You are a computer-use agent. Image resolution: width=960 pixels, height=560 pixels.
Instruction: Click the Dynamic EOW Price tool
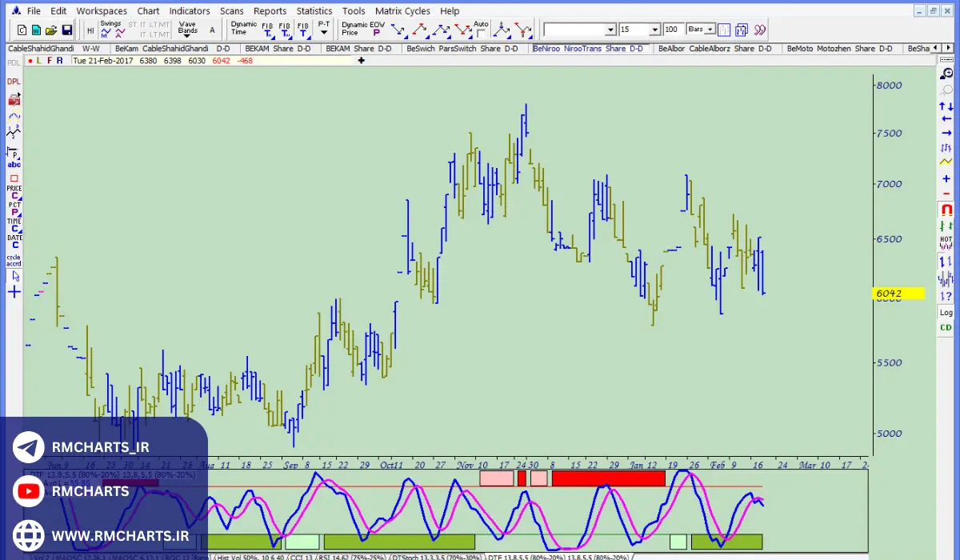(362, 29)
